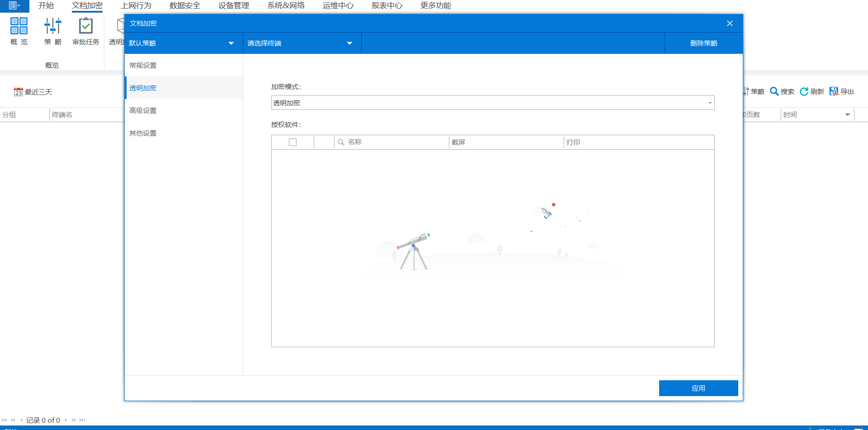Tick the select-all checkbox in 授权软件 table

tap(292, 142)
